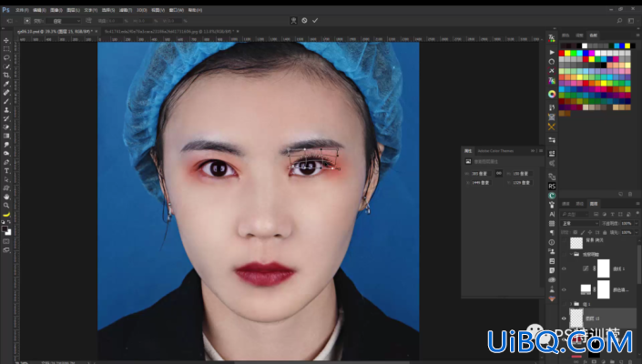Select the Pen tool

6,162
